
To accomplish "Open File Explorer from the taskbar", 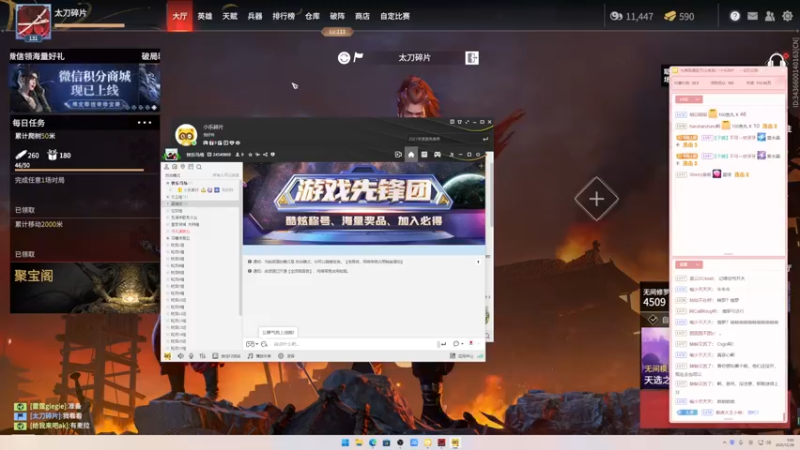I will click(359, 442).
